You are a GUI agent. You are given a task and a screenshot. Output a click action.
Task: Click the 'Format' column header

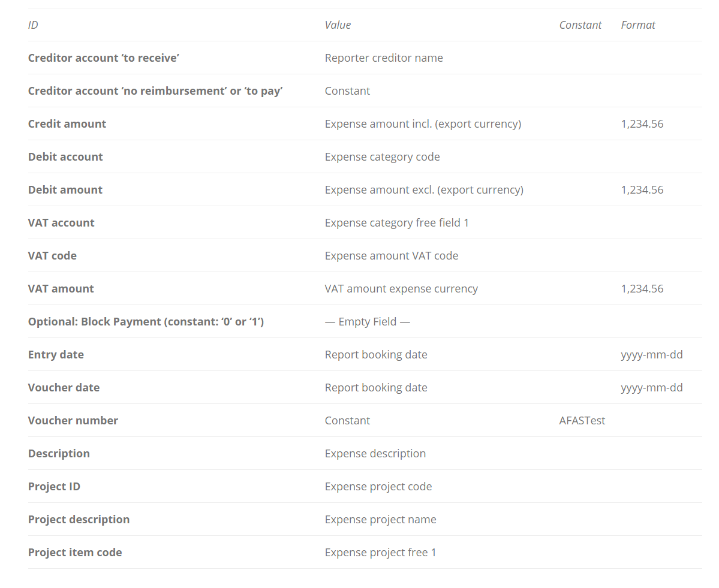coord(637,25)
